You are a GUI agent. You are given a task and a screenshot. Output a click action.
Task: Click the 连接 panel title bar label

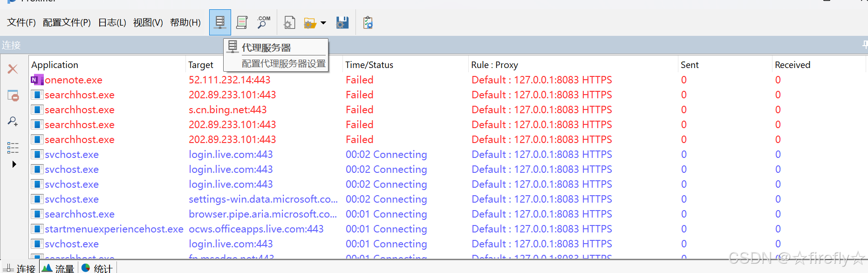pyautogui.click(x=11, y=45)
